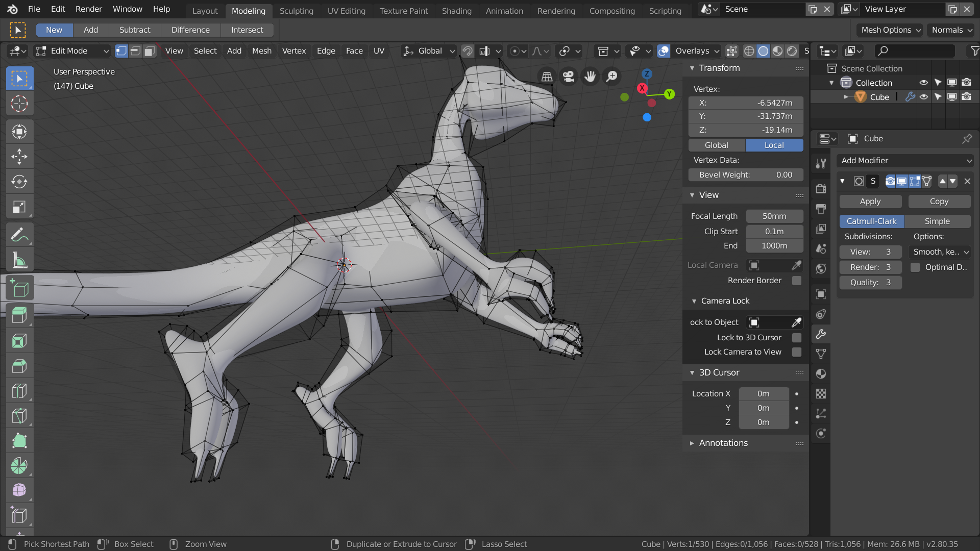The height and width of the screenshot is (551, 980).
Task: Toggle overlays display button
Action: click(664, 51)
